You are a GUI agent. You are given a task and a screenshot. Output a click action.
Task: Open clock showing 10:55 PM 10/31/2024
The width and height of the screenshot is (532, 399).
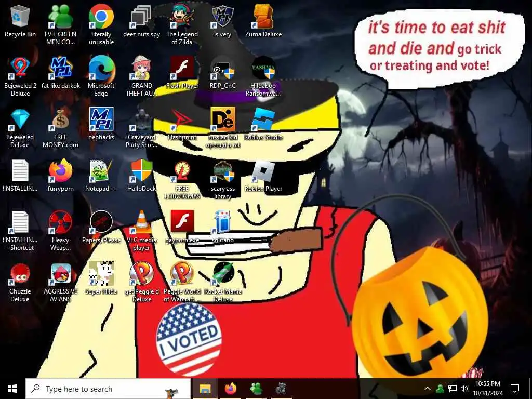point(488,389)
